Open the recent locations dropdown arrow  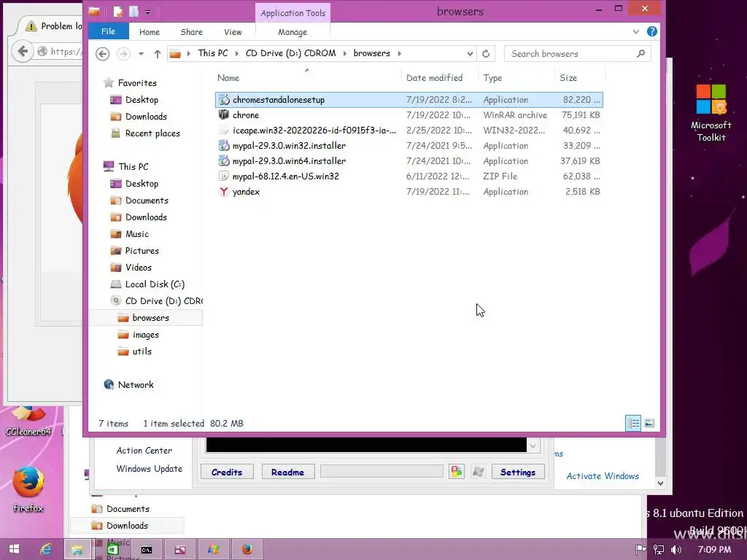(141, 54)
